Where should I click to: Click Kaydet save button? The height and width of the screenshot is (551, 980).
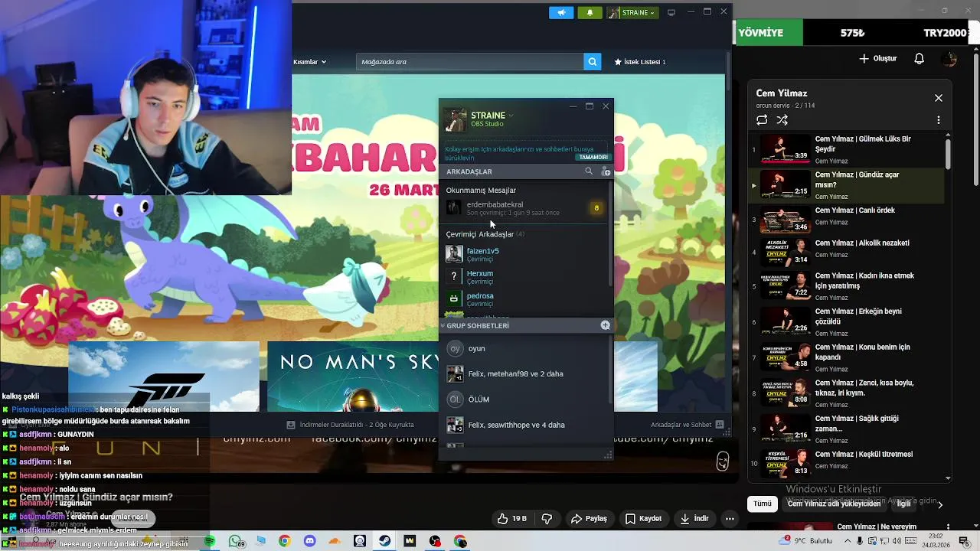coord(643,519)
